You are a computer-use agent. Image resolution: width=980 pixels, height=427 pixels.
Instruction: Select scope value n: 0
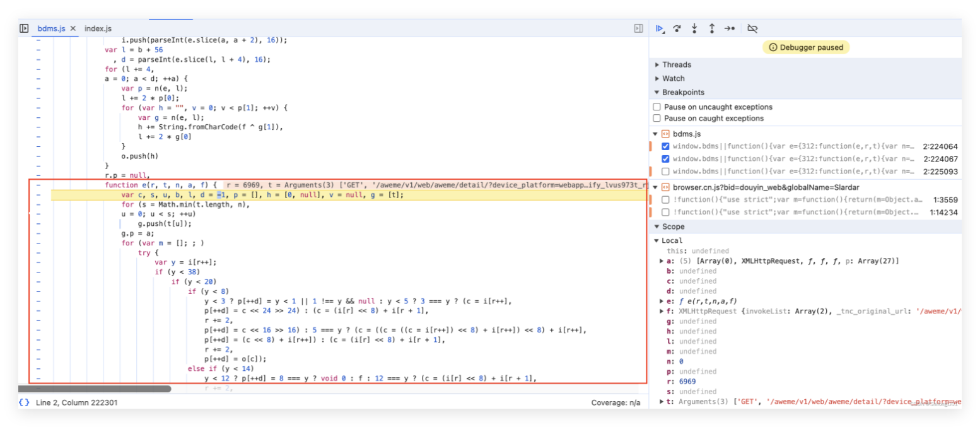click(x=675, y=361)
